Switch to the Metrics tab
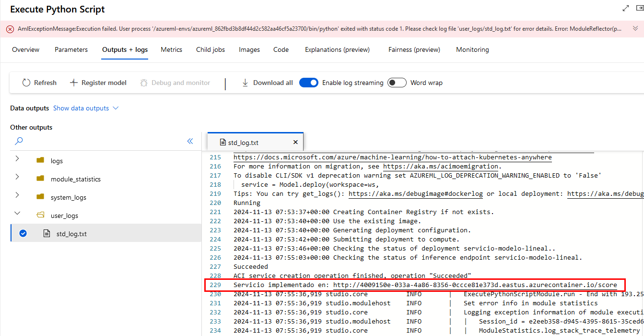This screenshot has height=336, width=644. coord(171,50)
